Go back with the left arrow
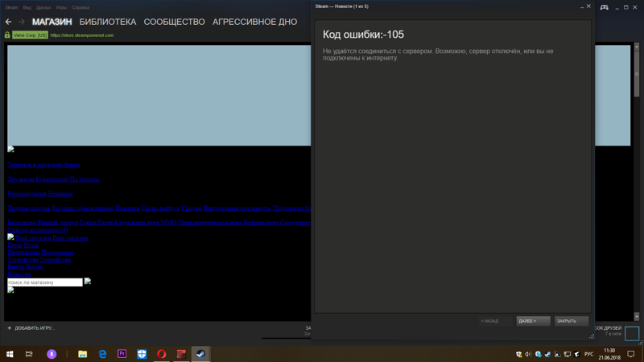644x362 pixels. click(x=9, y=22)
